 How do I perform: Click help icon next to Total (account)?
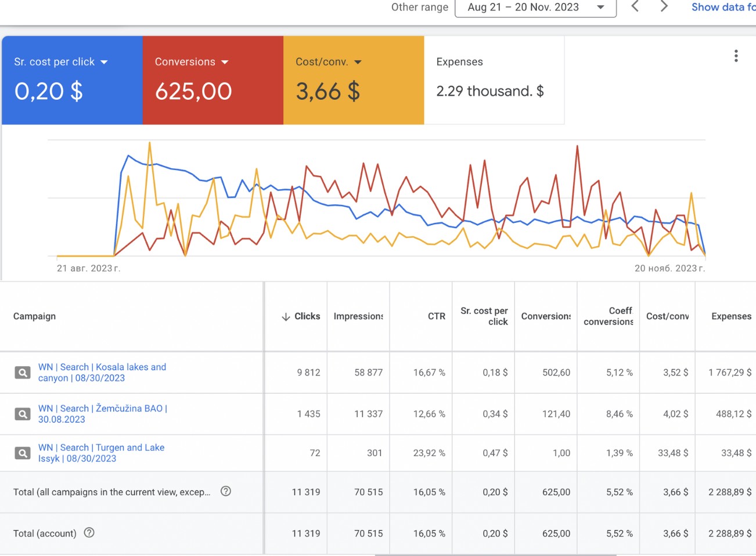click(x=89, y=533)
